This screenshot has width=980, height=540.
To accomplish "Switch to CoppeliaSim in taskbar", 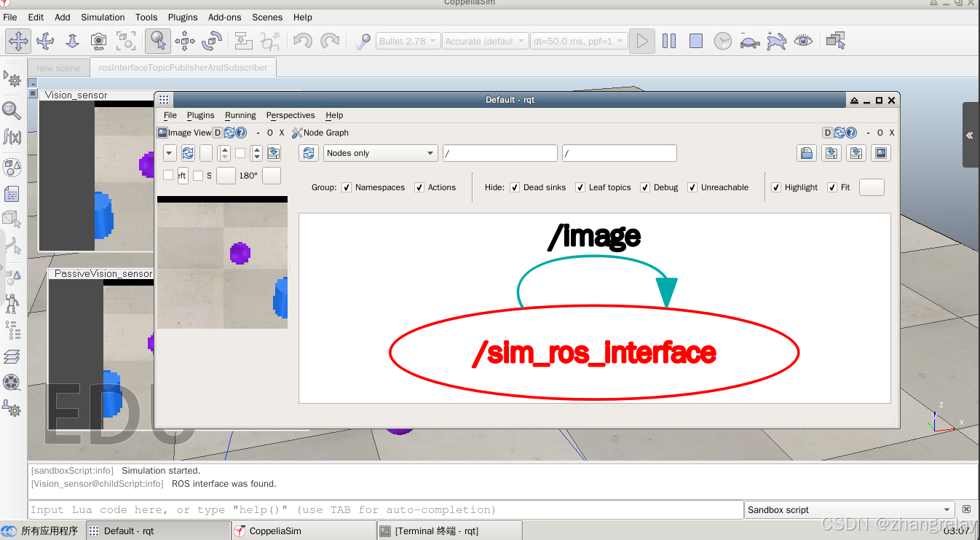I will pyautogui.click(x=304, y=531).
